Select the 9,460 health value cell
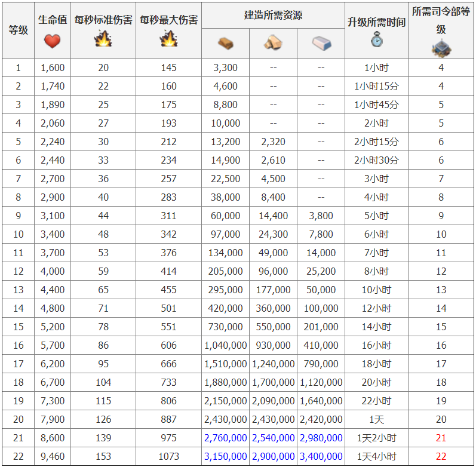The image size is (476, 467). [x=53, y=456]
